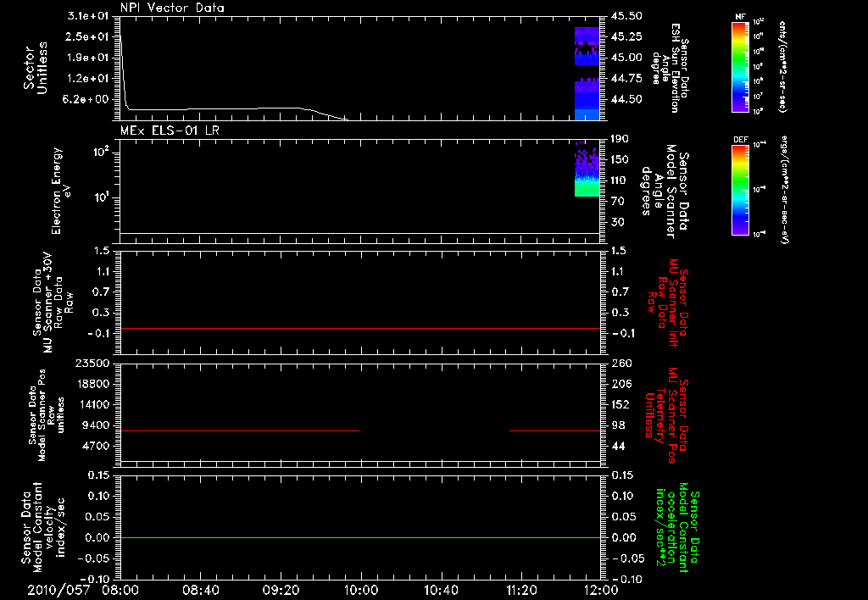
Task: Click the '70' Scanner Angle tick label
Action: pyautogui.click(x=618, y=202)
